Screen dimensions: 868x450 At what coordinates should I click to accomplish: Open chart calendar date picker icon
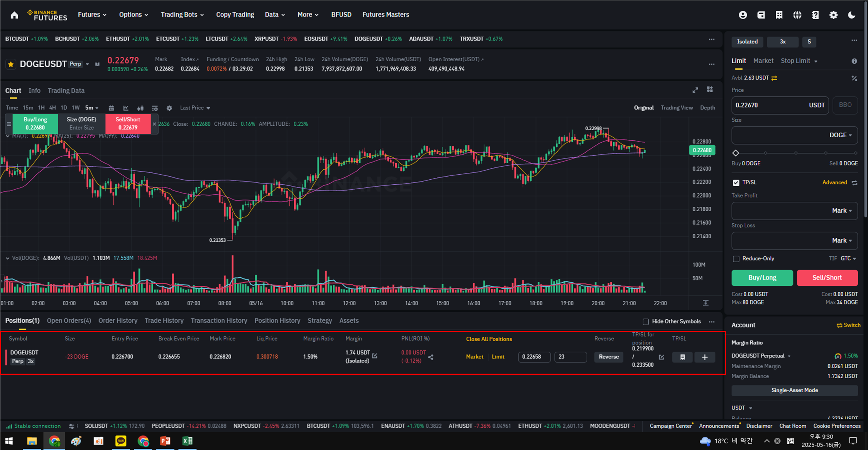[x=111, y=108]
